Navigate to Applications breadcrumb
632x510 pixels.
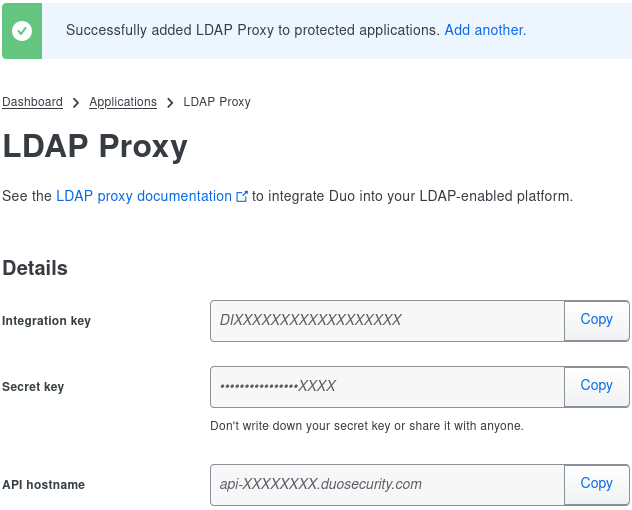[123, 102]
